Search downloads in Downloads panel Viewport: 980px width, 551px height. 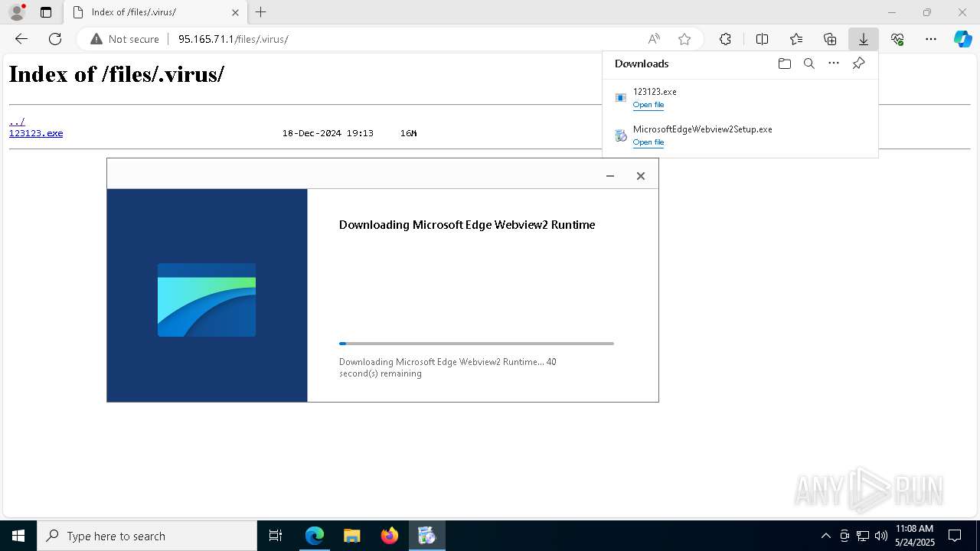coord(809,64)
